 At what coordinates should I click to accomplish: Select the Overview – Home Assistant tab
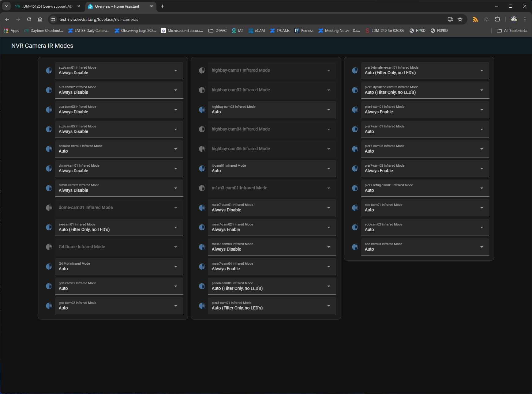pos(121,6)
